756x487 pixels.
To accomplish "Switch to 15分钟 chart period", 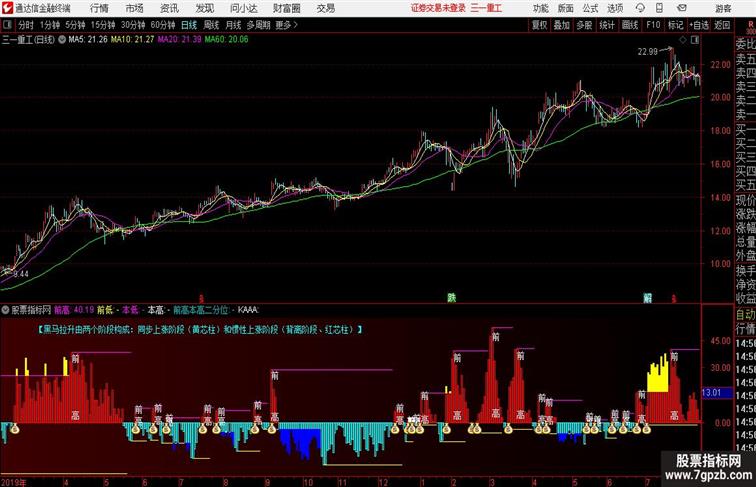I will coord(103,25).
